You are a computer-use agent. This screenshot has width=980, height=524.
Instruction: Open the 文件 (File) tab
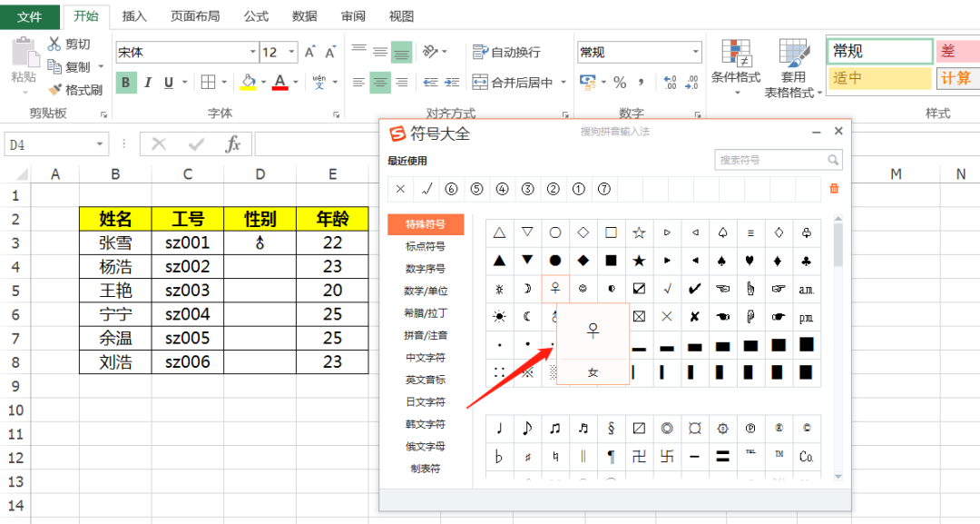pyautogui.click(x=29, y=16)
